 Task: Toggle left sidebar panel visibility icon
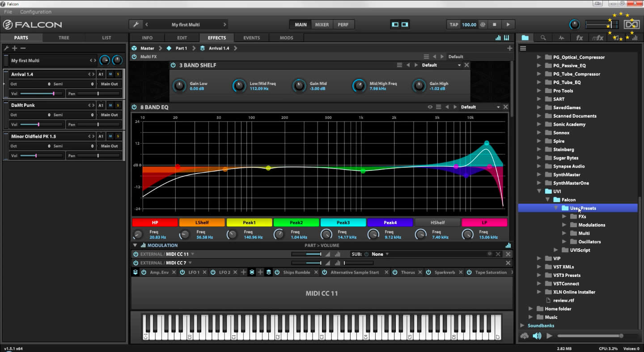395,25
